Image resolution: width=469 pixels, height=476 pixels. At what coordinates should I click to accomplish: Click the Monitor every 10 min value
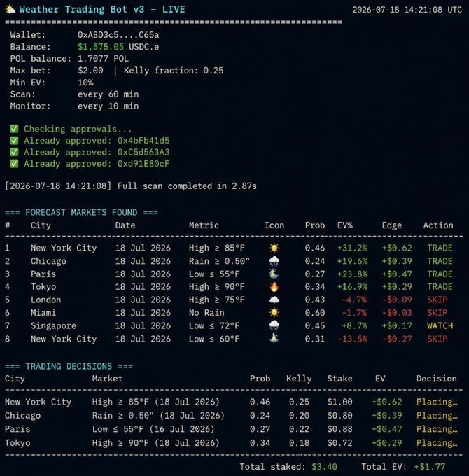(108, 106)
